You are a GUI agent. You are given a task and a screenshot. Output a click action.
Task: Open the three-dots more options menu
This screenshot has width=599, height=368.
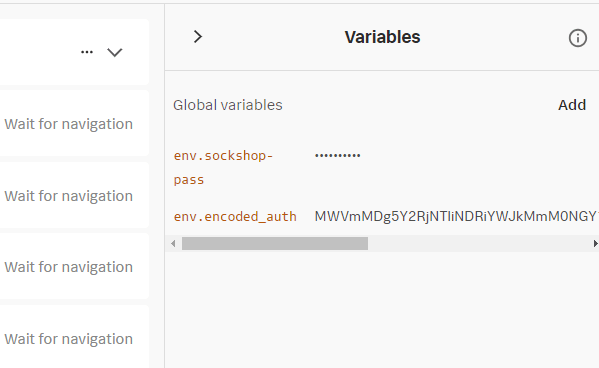(87, 52)
